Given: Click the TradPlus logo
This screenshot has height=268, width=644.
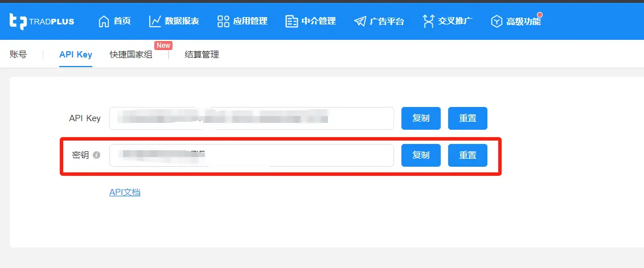Looking at the screenshot, I should tap(42, 21).
